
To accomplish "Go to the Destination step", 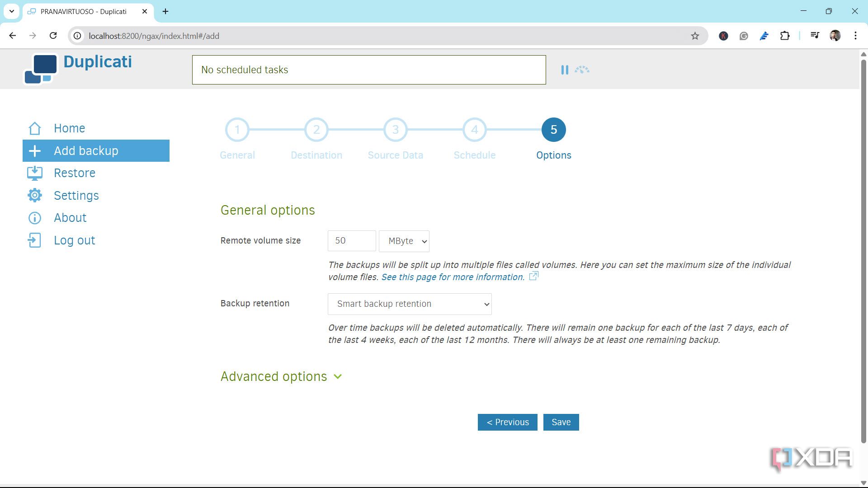I will (x=316, y=130).
